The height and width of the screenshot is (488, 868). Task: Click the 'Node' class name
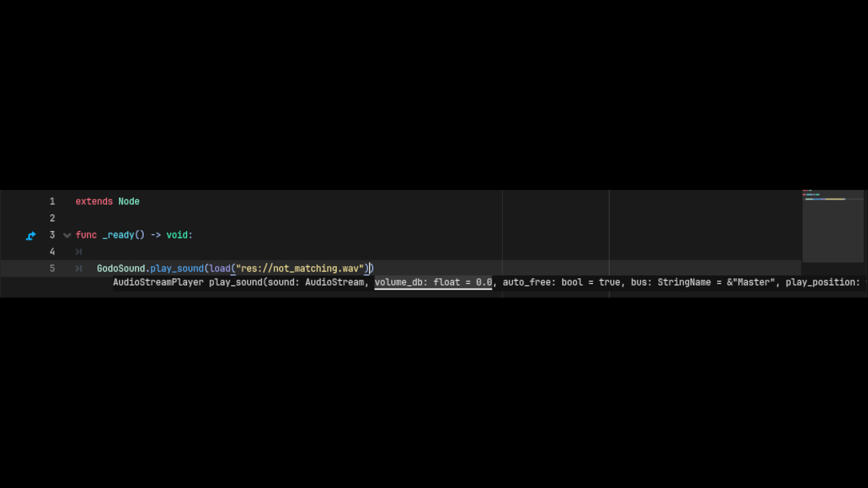(129, 202)
